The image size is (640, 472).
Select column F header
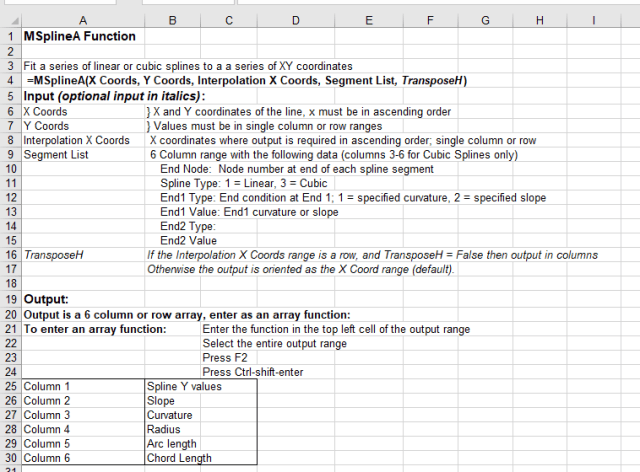(430, 20)
